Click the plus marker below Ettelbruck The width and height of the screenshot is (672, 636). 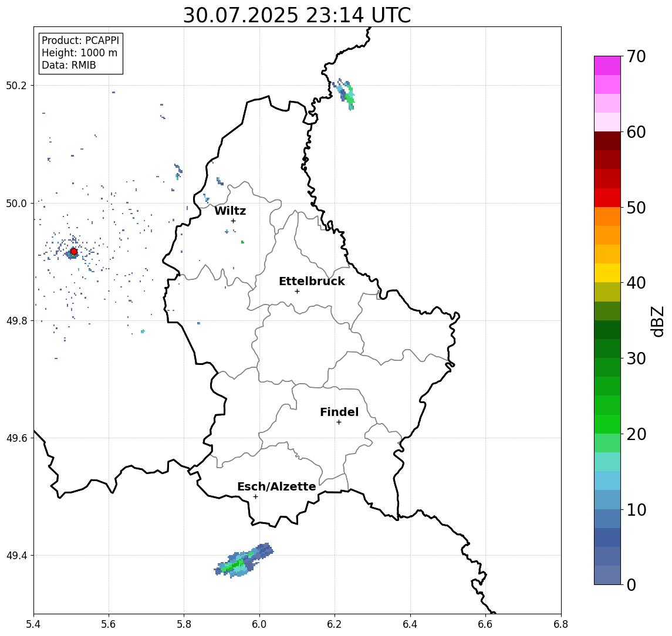(297, 292)
